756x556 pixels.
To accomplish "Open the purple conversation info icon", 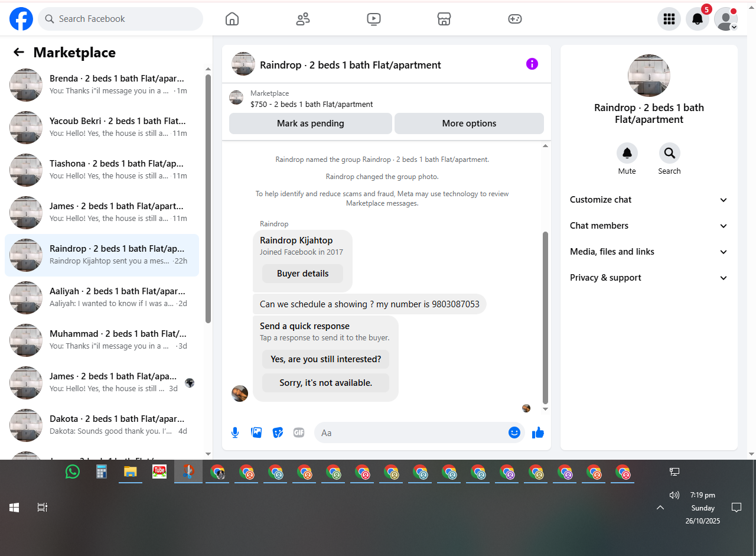I will click(532, 64).
